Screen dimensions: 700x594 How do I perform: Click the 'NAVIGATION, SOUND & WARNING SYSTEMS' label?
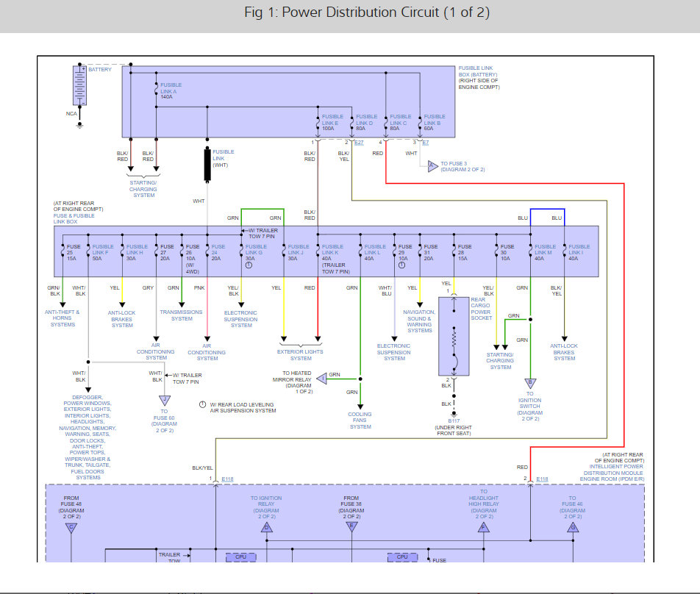419,321
